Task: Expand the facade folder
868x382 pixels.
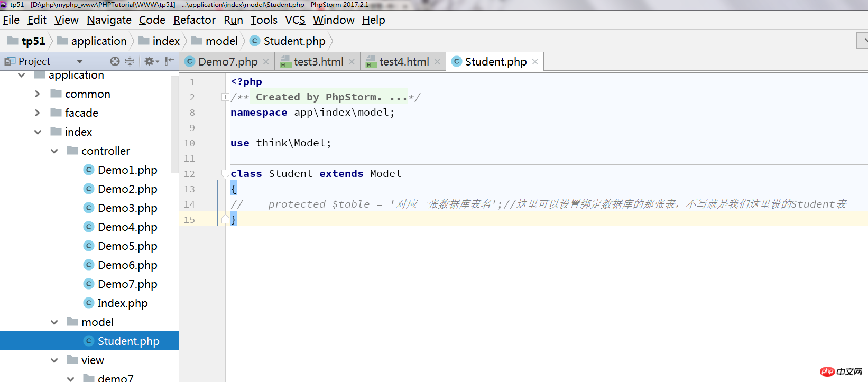Action: (37, 113)
